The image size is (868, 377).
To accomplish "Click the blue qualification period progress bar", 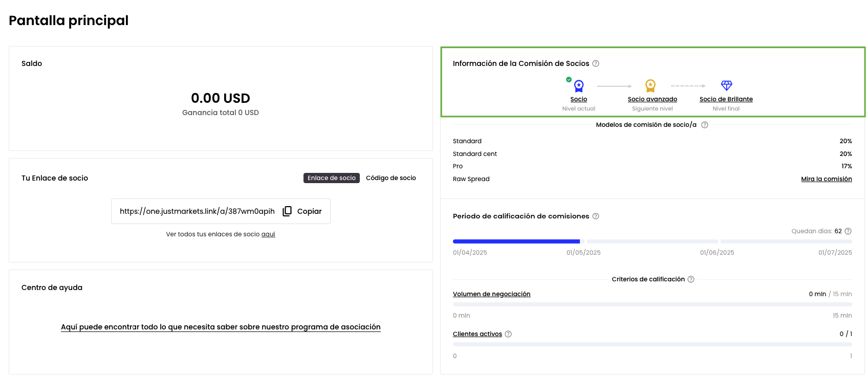I will 516,241.
